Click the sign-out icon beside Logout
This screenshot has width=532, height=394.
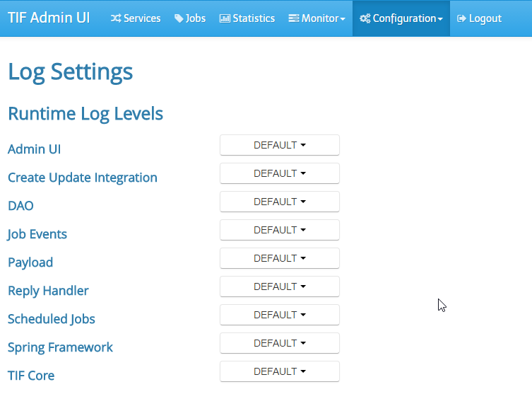pos(462,18)
